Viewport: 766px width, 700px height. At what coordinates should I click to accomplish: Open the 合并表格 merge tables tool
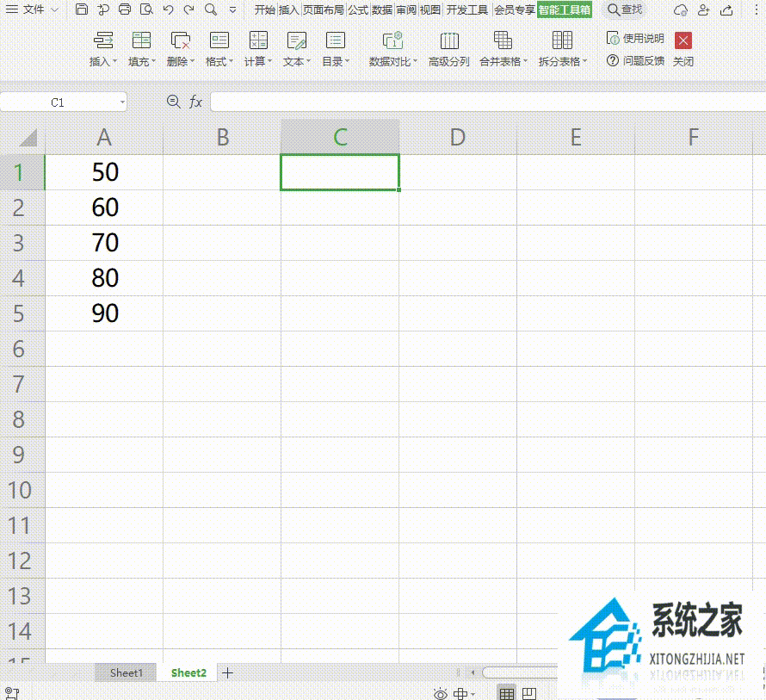[502, 49]
